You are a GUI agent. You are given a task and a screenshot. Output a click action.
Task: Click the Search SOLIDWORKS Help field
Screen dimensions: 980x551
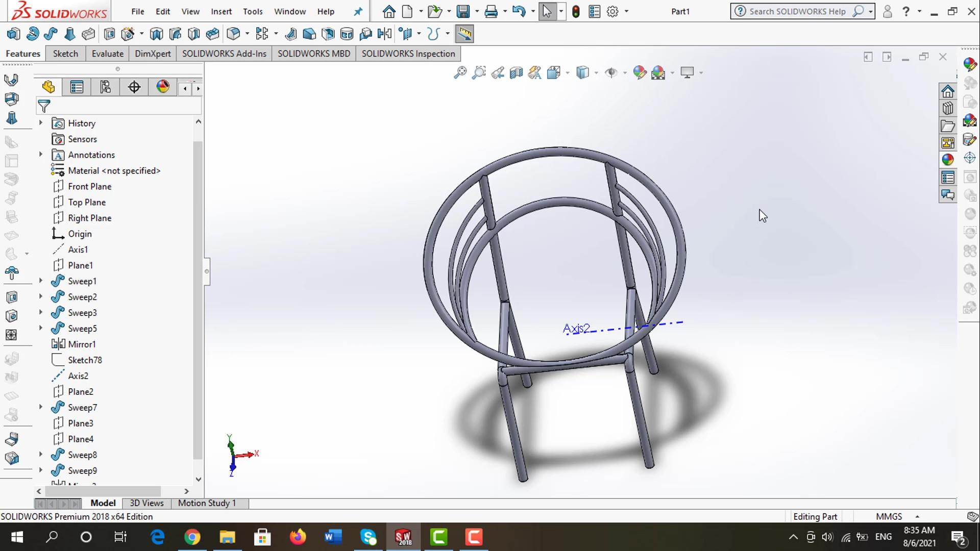point(797,11)
